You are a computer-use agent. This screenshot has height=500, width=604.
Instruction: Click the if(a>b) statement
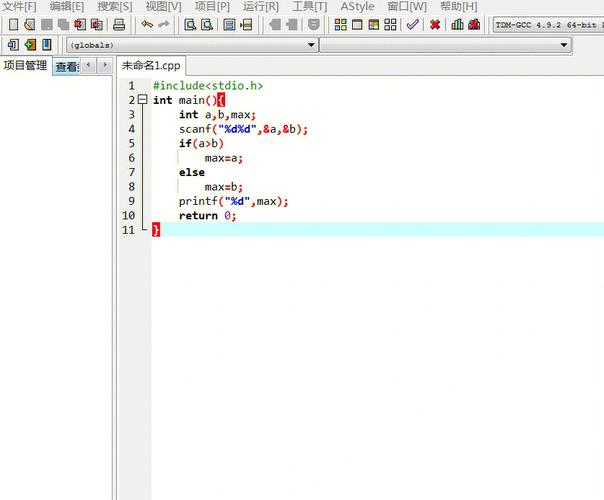[201, 143]
